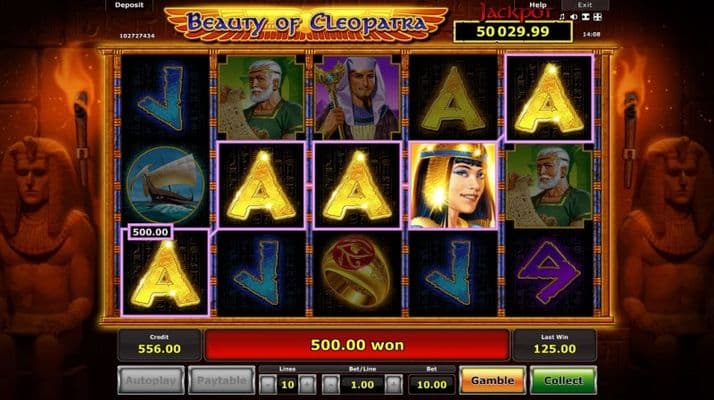
Task: Open the Help menu
Action: point(537,5)
